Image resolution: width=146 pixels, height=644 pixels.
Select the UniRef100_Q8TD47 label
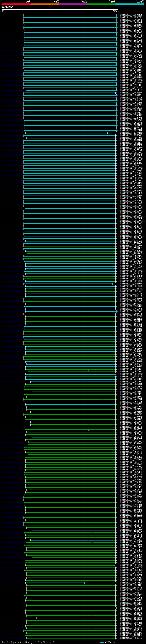point(131,357)
